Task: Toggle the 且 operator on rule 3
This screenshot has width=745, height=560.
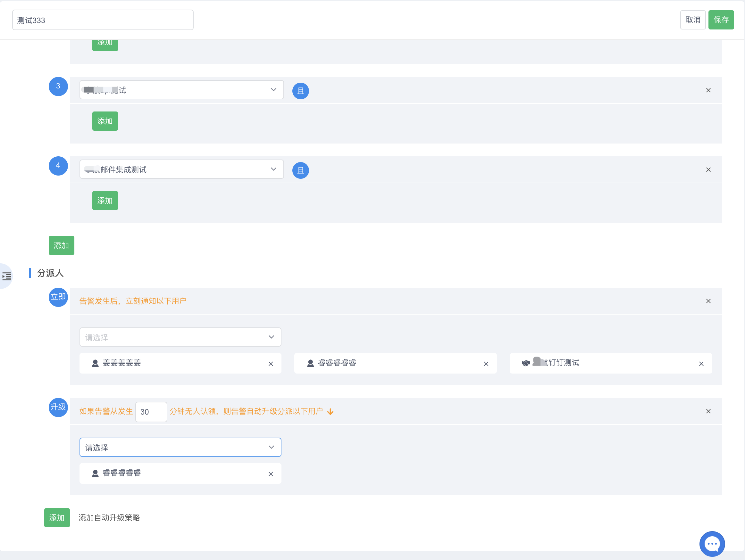Action: point(300,91)
